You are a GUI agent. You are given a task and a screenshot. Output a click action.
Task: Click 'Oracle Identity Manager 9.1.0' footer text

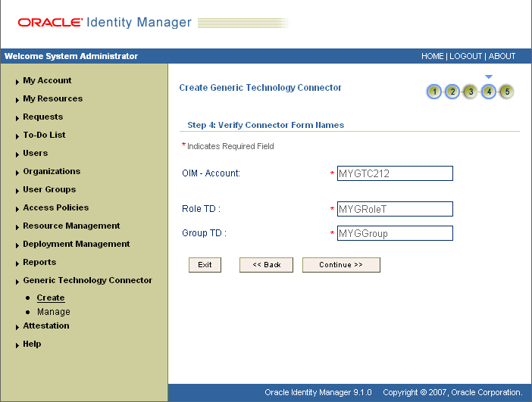(x=318, y=392)
